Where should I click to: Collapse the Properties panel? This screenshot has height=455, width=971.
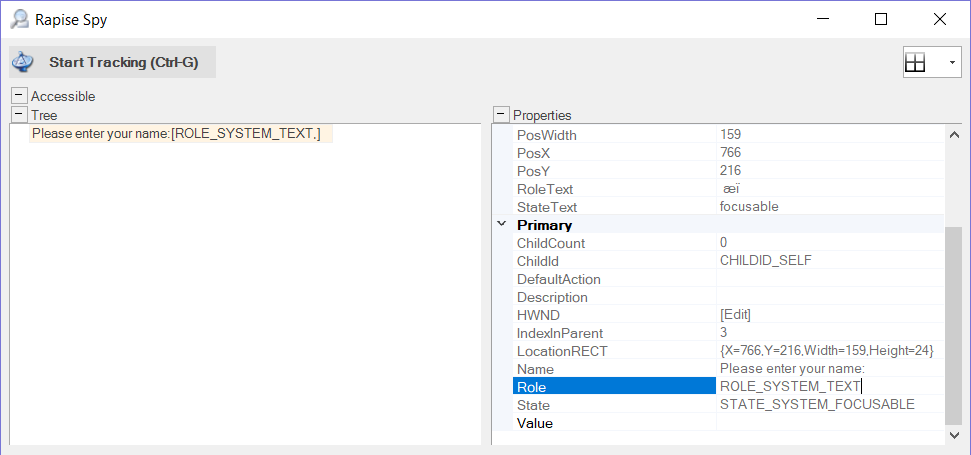(x=502, y=115)
